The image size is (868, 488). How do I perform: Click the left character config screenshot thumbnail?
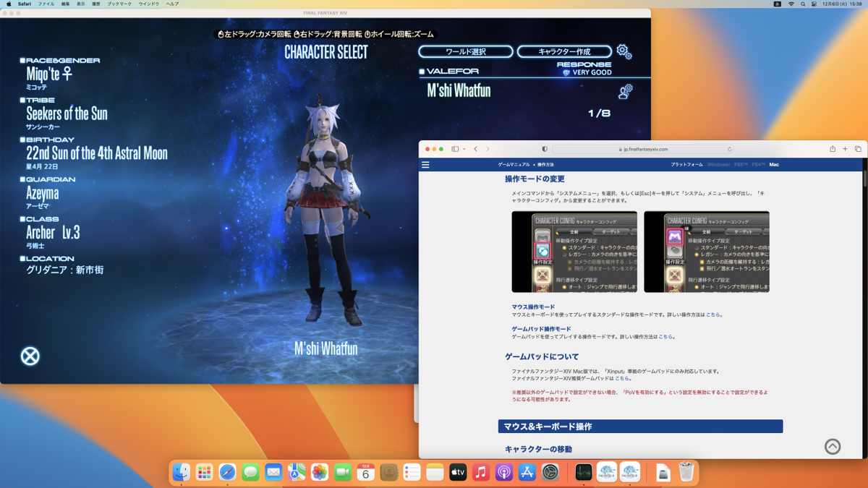click(x=574, y=252)
